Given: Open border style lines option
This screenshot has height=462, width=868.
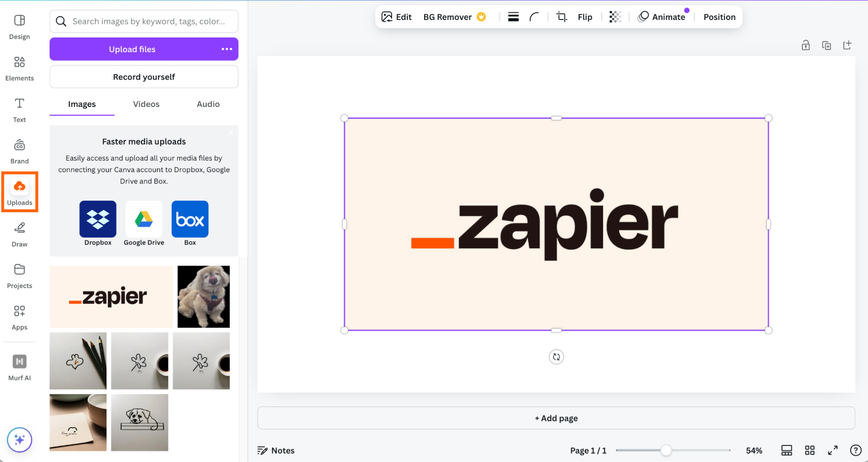Looking at the screenshot, I should [x=513, y=17].
